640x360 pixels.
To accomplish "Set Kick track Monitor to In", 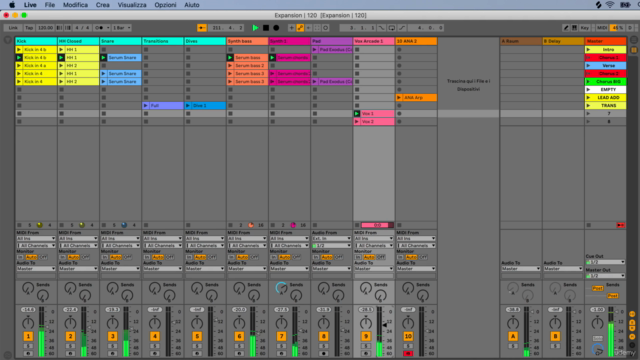I will click(20, 257).
